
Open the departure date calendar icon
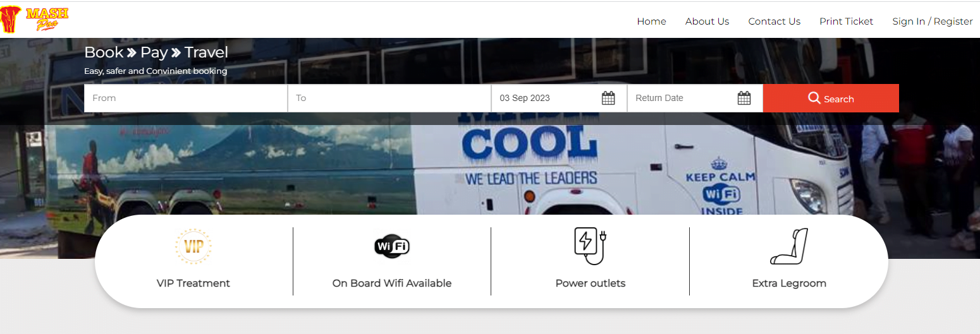click(x=608, y=98)
